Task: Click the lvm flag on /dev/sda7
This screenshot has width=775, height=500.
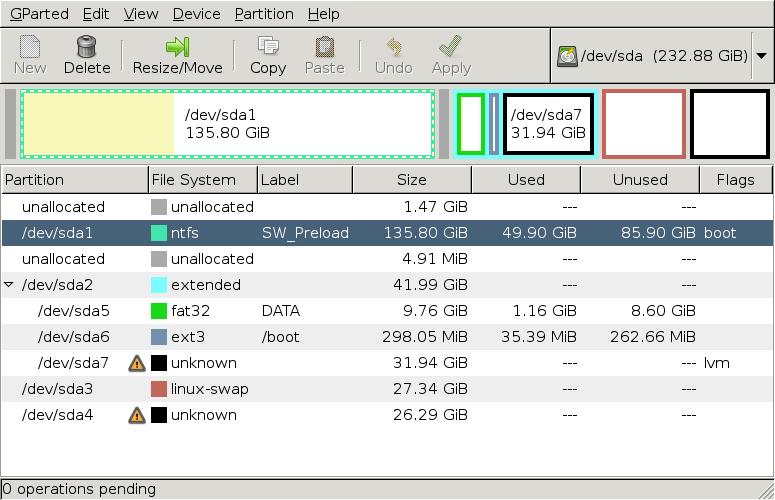Action: point(717,363)
